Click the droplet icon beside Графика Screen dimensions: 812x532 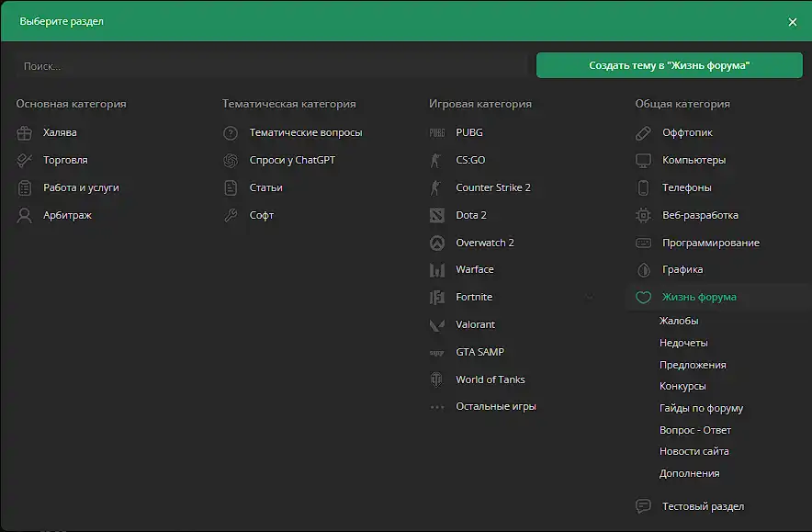tap(643, 270)
